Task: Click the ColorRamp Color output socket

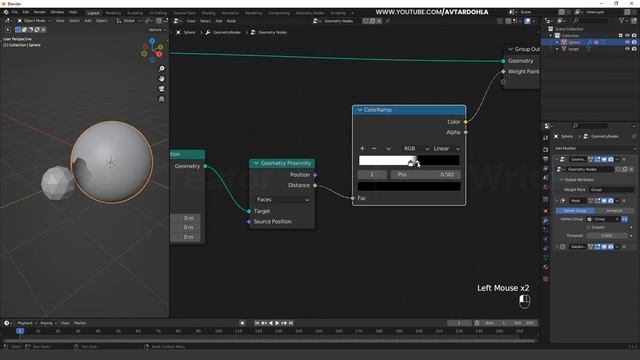Action: (x=466, y=122)
